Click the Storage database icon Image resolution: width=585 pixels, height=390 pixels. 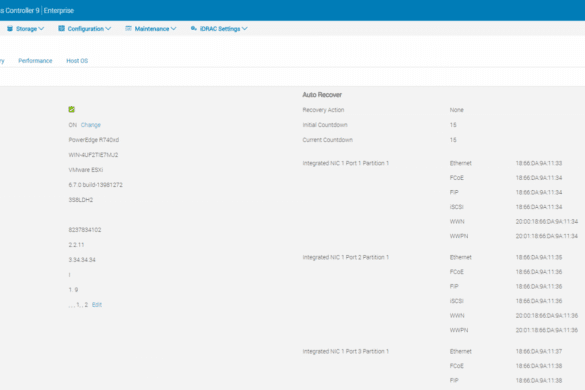10,29
